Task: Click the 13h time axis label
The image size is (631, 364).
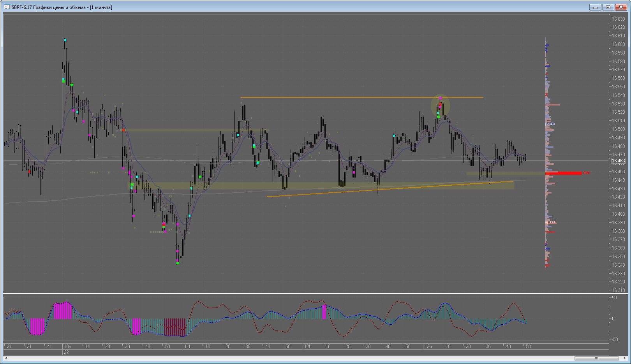Action: 428,346
